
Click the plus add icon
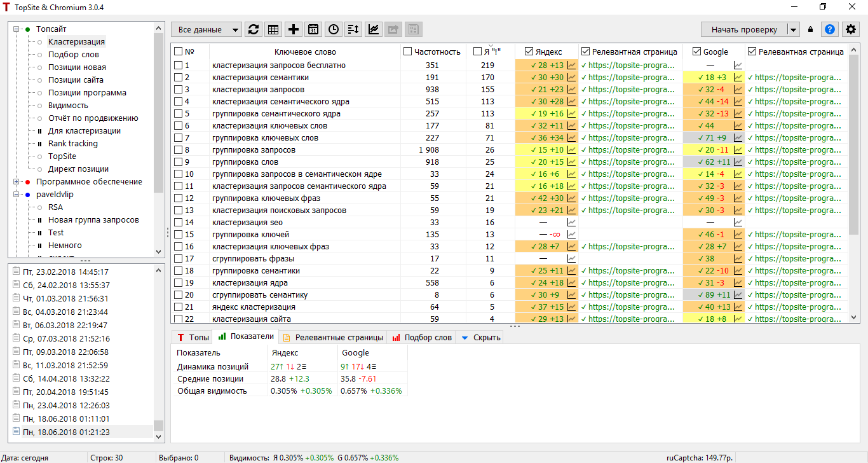tap(293, 29)
